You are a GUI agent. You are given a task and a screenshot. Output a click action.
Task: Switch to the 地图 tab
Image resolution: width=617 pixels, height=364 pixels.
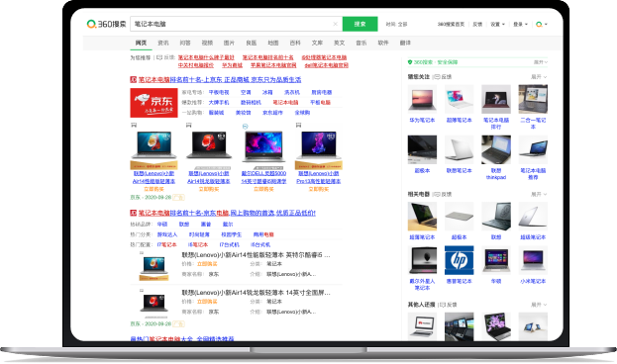tap(273, 43)
